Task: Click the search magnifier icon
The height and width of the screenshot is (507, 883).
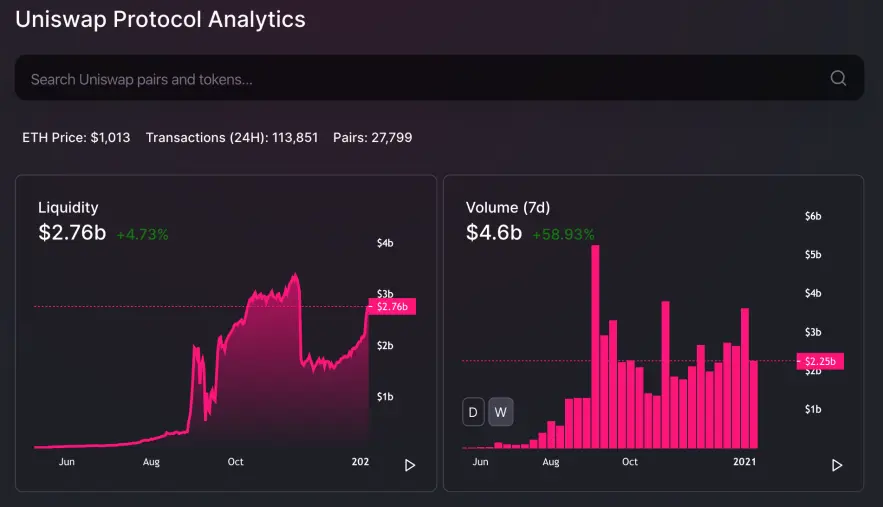Action: [838, 78]
